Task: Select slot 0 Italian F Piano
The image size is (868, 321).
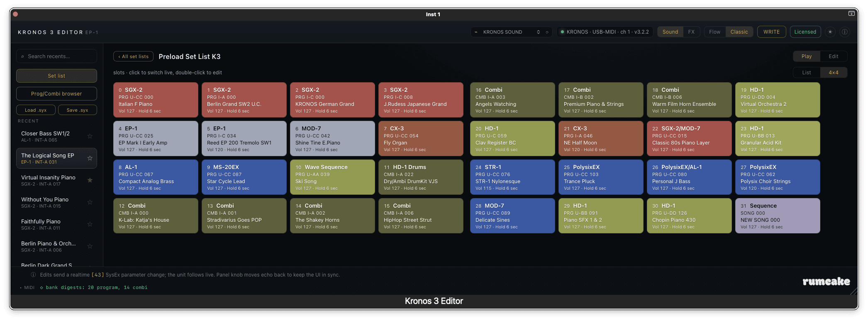Action: point(156,100)
